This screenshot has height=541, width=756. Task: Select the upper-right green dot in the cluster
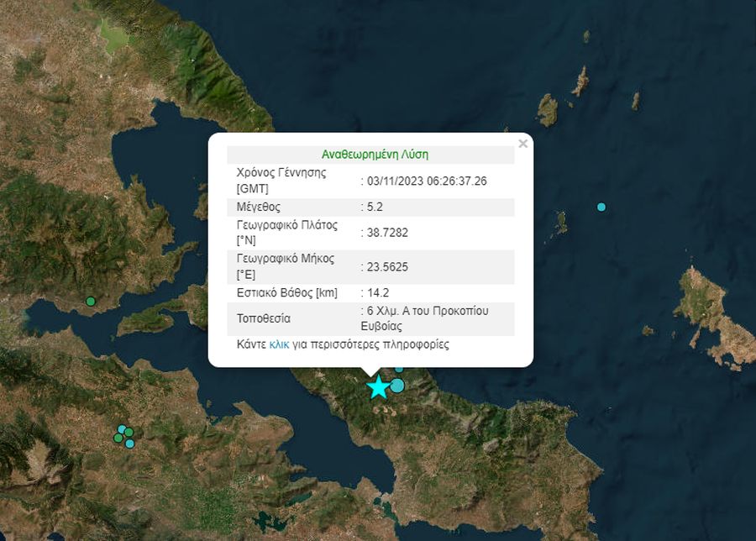pyautogui.click(x=129, y=432)
